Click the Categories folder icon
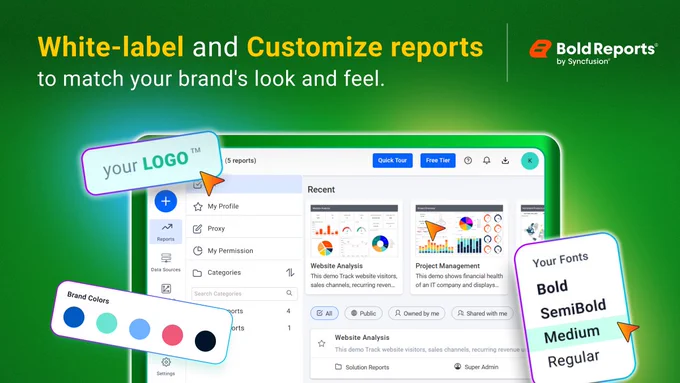Screen dimensions: 680x383 tap(197, 273)
